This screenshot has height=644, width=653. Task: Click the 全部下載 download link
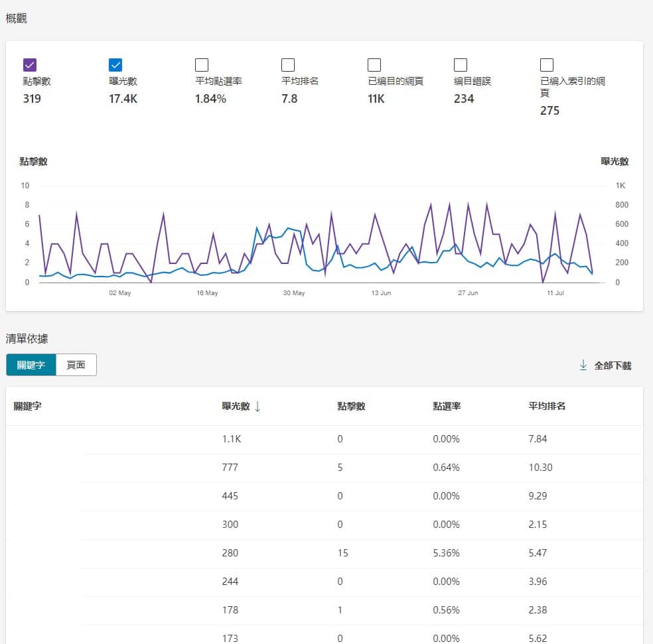(612, 365)
